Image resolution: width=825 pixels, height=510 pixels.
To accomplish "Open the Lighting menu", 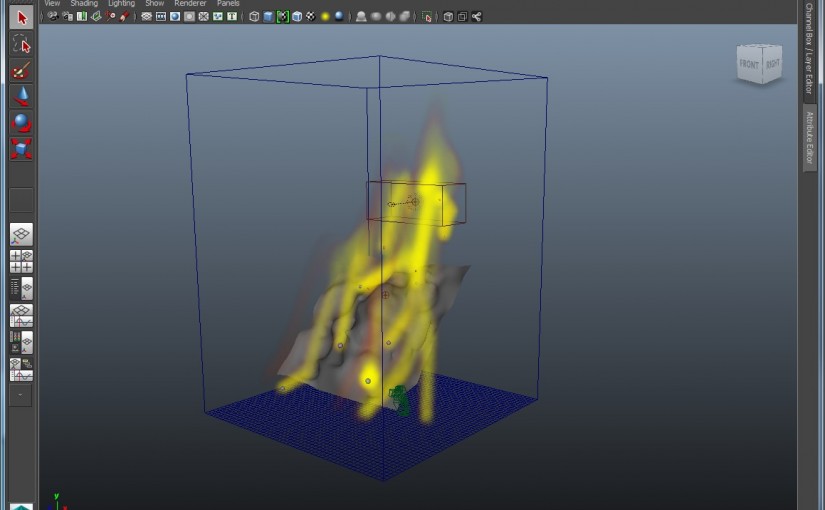I will click(122, 3).
